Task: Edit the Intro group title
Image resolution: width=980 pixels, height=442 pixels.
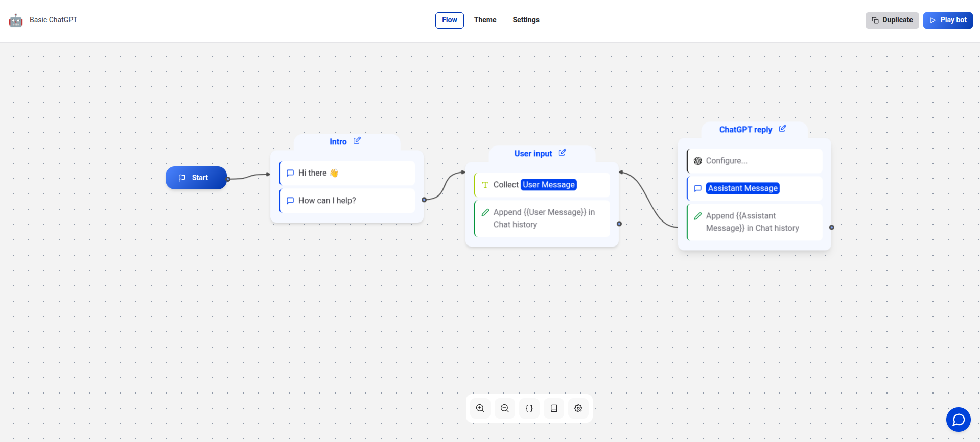Action: point(357,141)
